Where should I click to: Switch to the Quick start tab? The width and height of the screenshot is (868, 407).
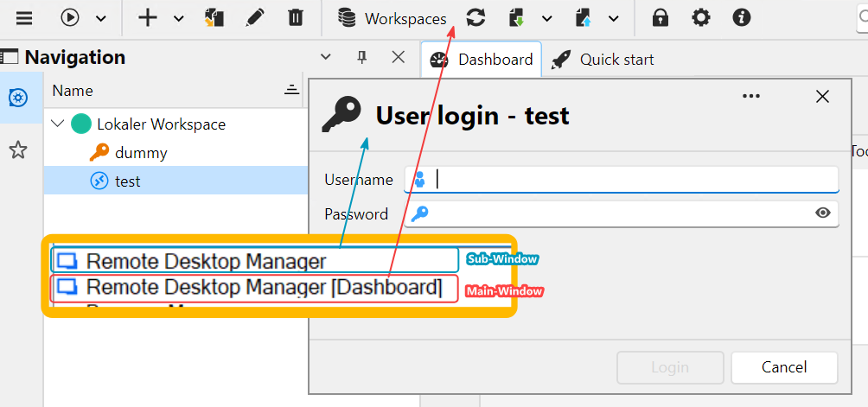coord(603,59)
